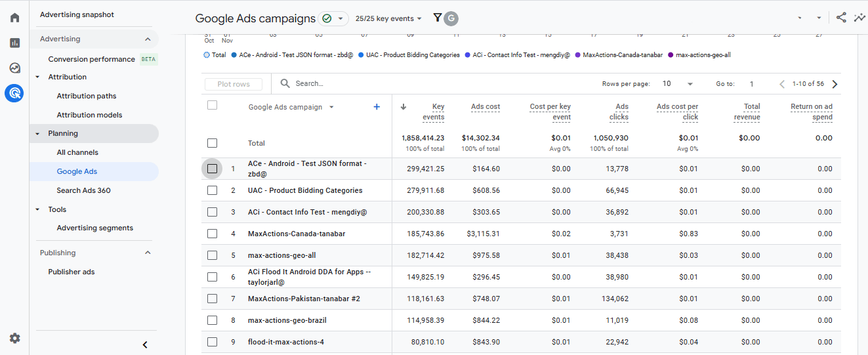Open Advertising snapshot
Screen dimensions: 868x355
coord(77,14)
